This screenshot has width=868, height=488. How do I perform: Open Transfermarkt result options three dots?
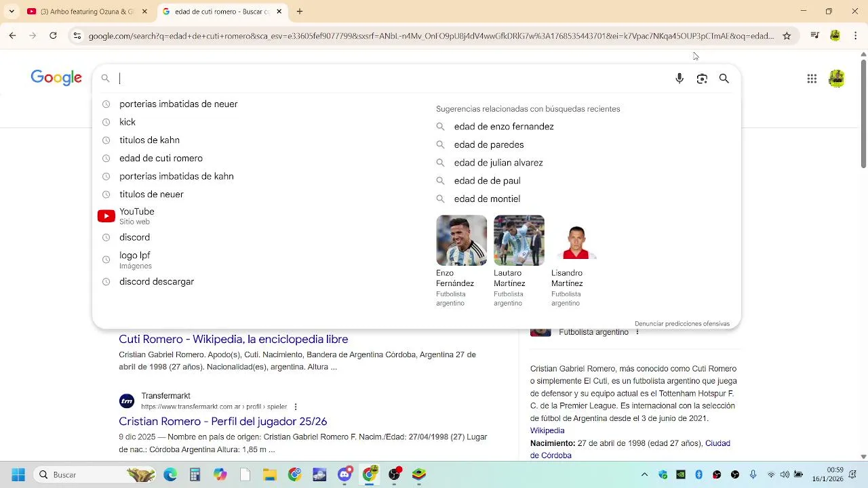pos(295,407)
